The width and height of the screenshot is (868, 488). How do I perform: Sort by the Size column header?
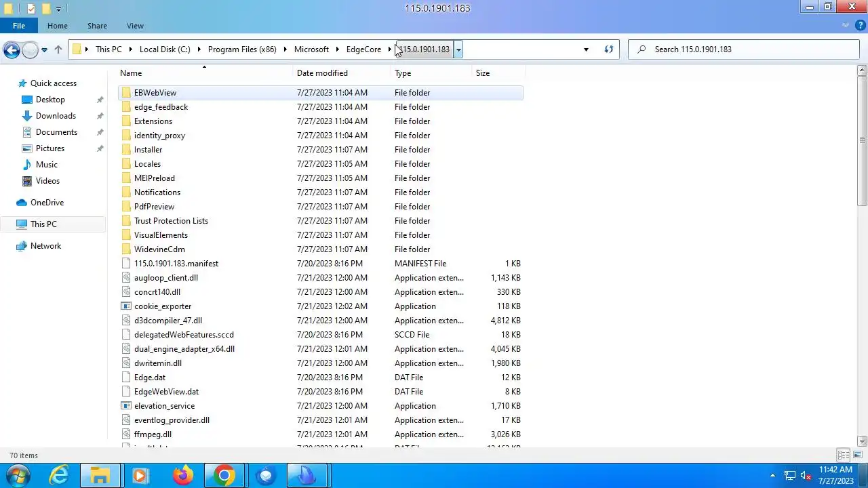coord(498,73)
